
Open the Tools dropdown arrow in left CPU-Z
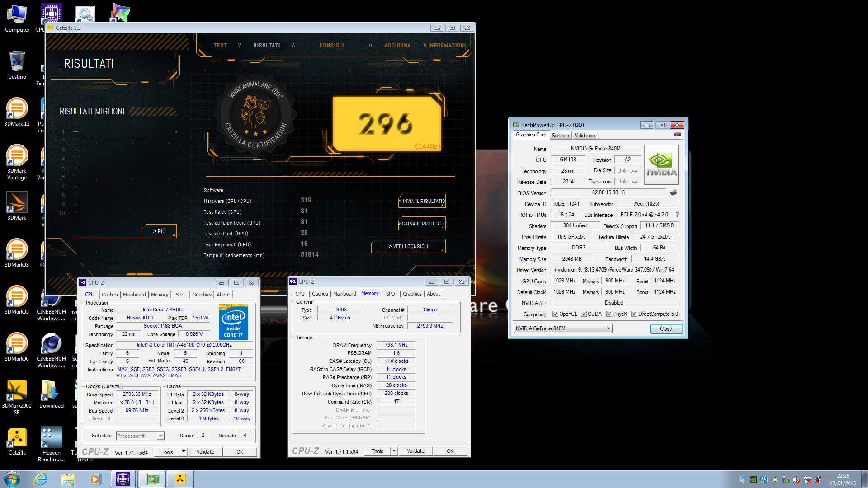click(184, 451)
